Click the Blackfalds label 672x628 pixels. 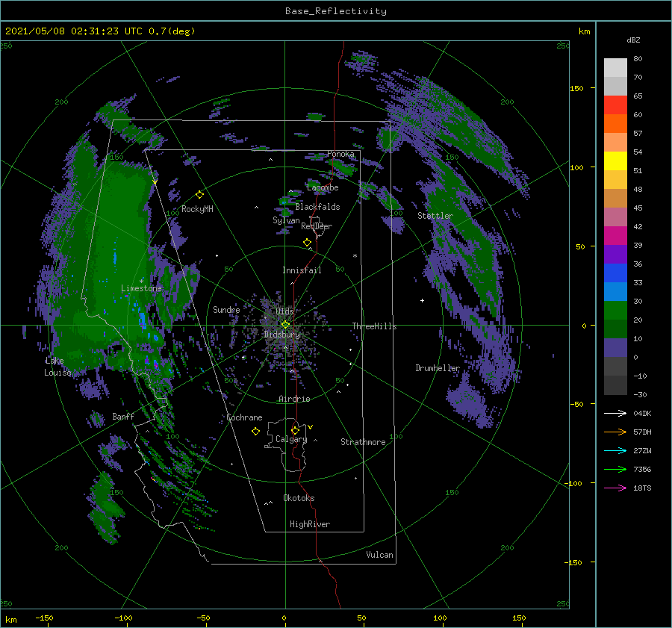[317, 207]
